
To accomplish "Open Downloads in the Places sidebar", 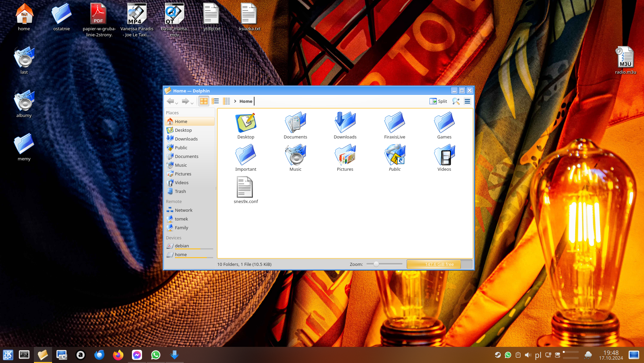I will click(x=186, y=139).
